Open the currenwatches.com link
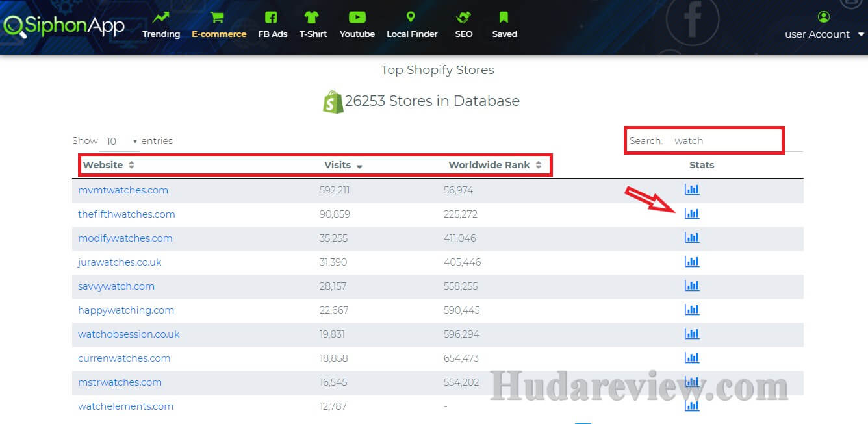The width and height of the screenshot is (868, 424). (x=124, y=358)
